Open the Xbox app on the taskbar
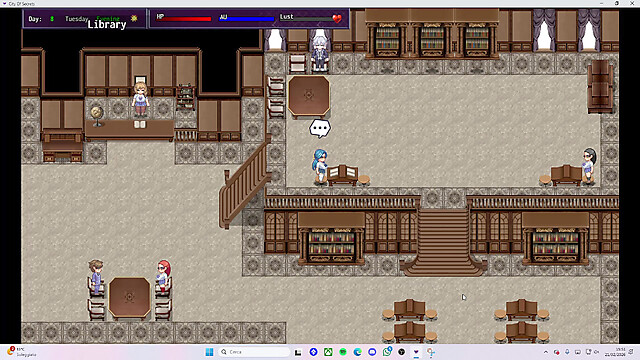 [x=328, y=352]
